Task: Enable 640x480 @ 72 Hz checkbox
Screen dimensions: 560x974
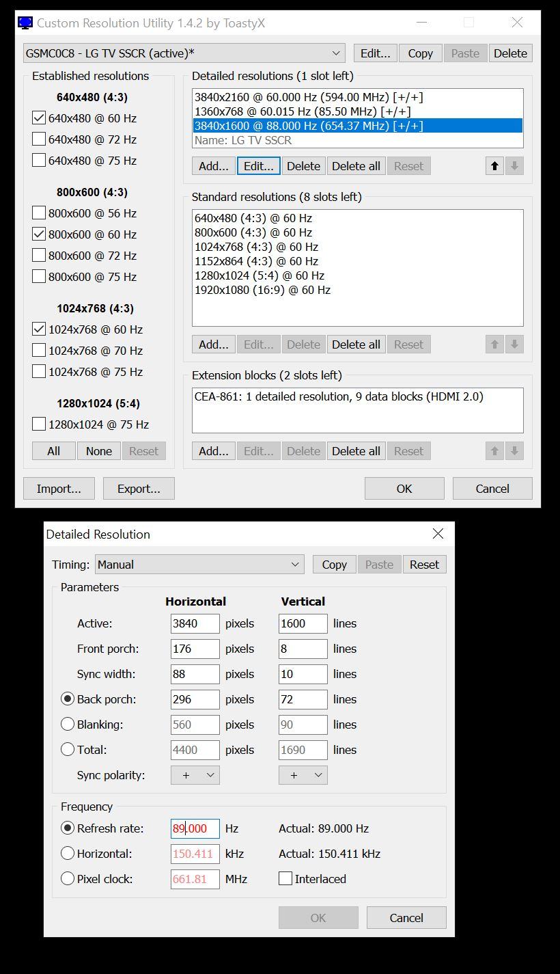Action: click(39, 139)
